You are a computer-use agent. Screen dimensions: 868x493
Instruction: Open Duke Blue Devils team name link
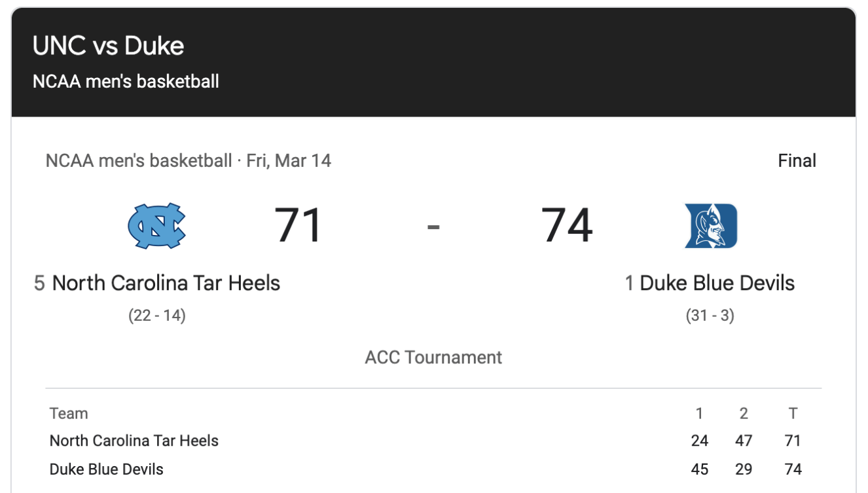(x=717, y=283)
